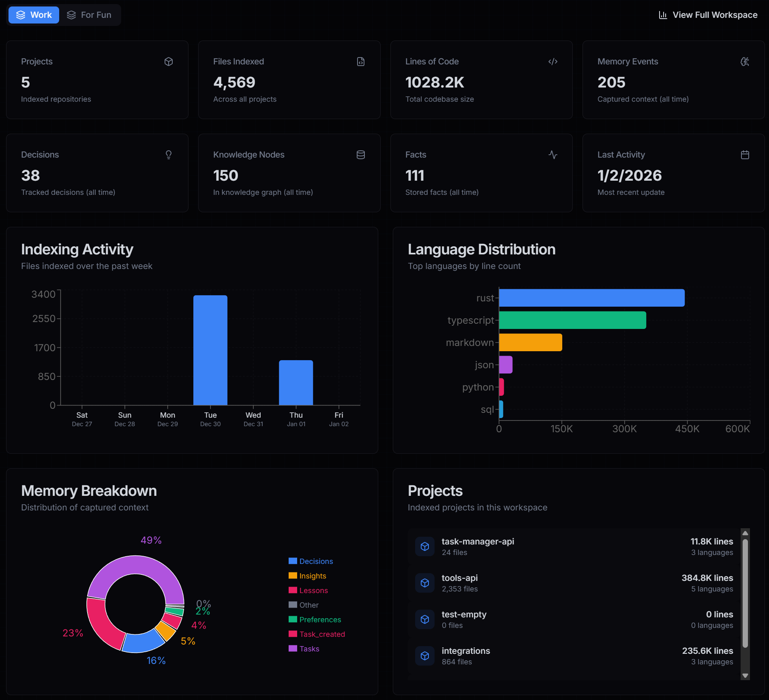Select the Work tab
The width and height of the screenshot is (769, 700).
coord(34,15)
